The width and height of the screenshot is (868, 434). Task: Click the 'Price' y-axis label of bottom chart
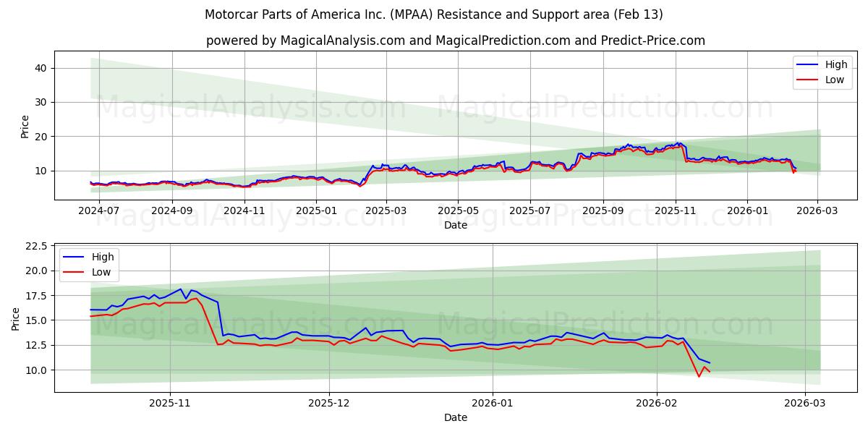(x=16, y=319)
